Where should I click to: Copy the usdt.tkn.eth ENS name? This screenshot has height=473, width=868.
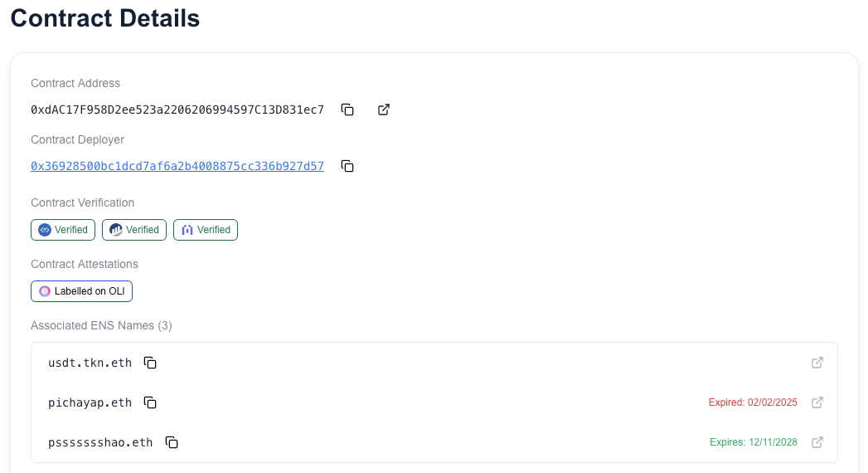click(150, 363)
